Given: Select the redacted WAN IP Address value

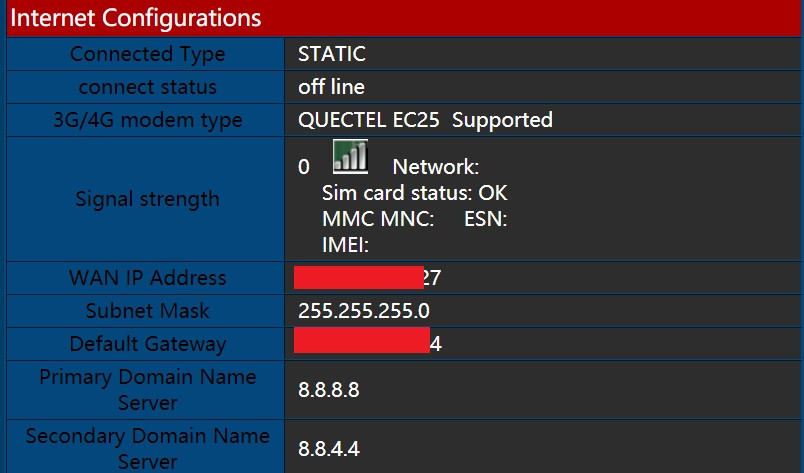Looking at the screenshot, I should coord(367,278).
